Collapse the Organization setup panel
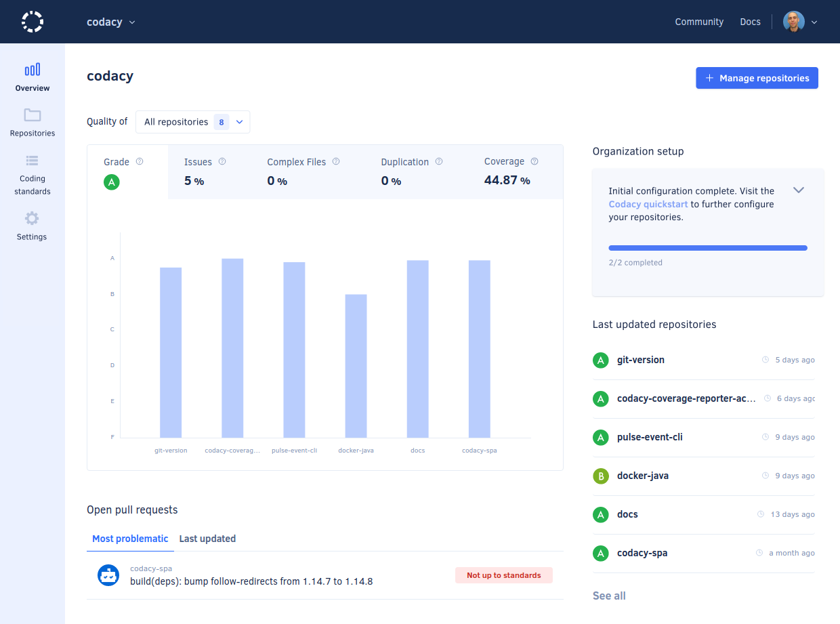Image resolution: width=840 pixels, height=624 pixels. pos(799,190)
